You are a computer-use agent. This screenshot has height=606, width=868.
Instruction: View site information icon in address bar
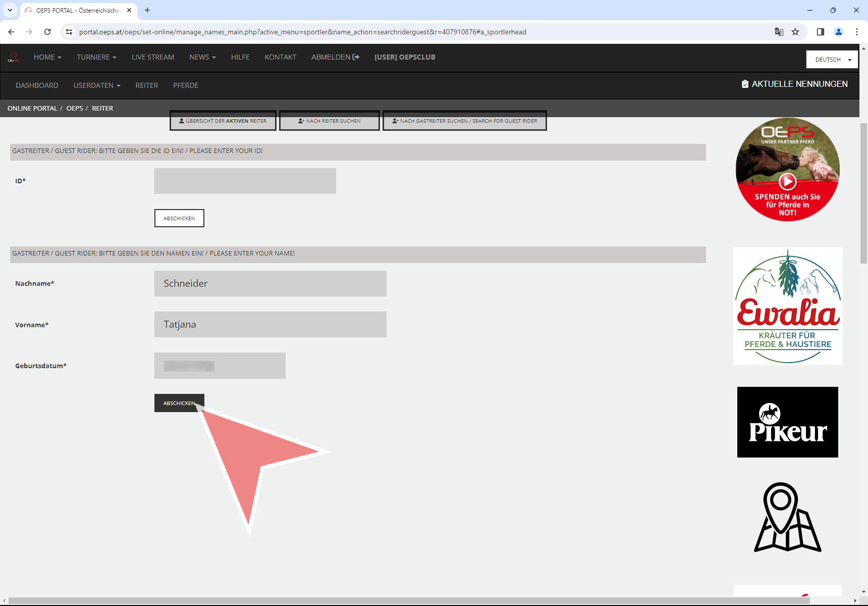tap(69, 32)
